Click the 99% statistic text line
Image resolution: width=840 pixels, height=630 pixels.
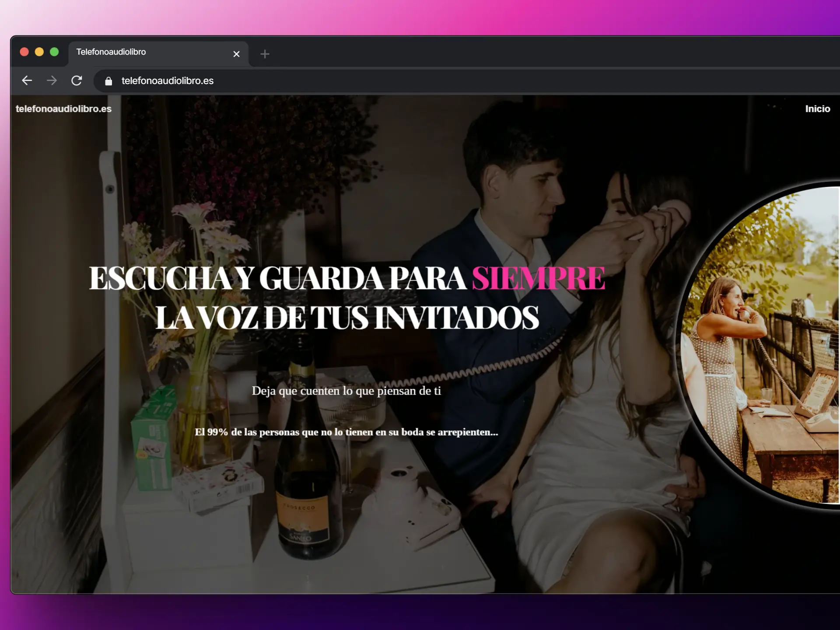click(346, 432)
